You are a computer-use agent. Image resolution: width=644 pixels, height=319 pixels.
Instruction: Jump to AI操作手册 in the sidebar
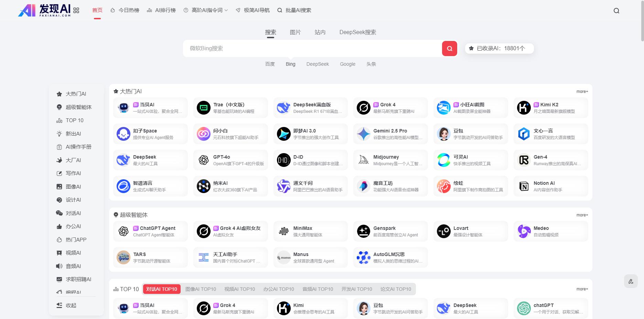click(74, 147)
